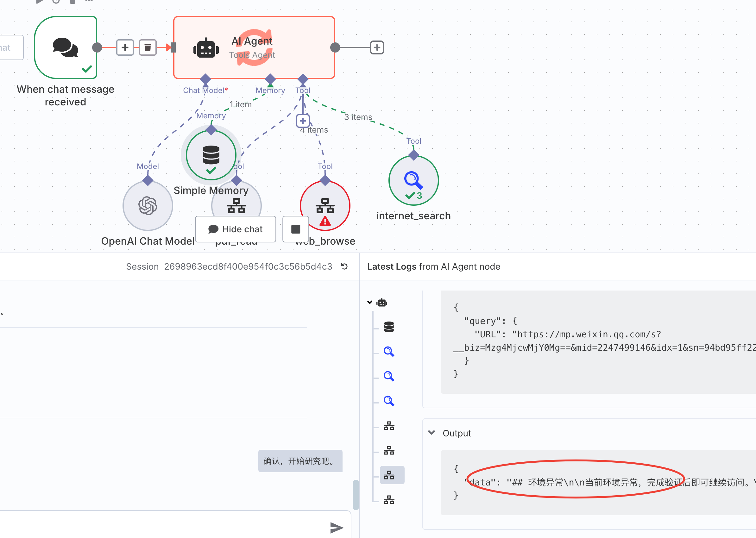Image resolution: width=756 pixels, height=538 pixels.
Task: Click the '确认，开始研究吧。' chat message
Action: 300,461
